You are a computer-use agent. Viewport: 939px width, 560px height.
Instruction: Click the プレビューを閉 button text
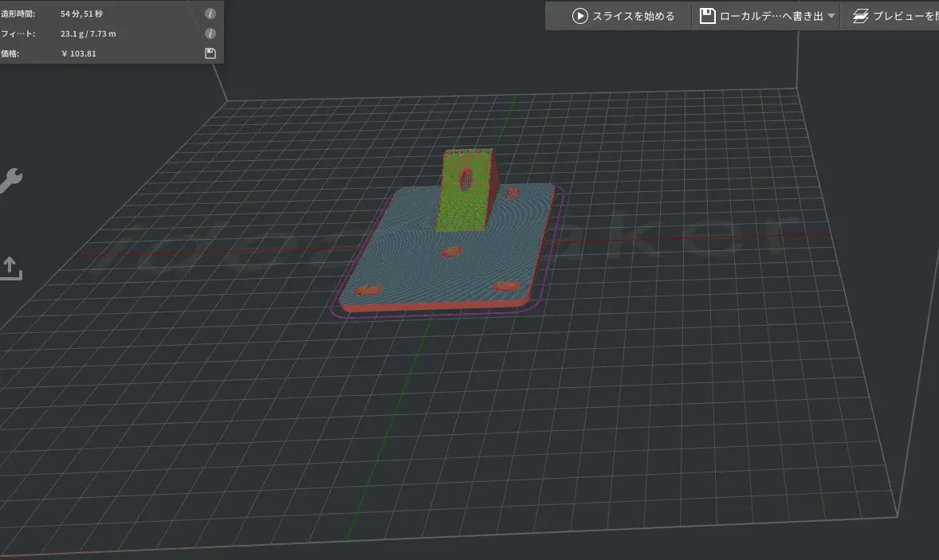point(906,16)
